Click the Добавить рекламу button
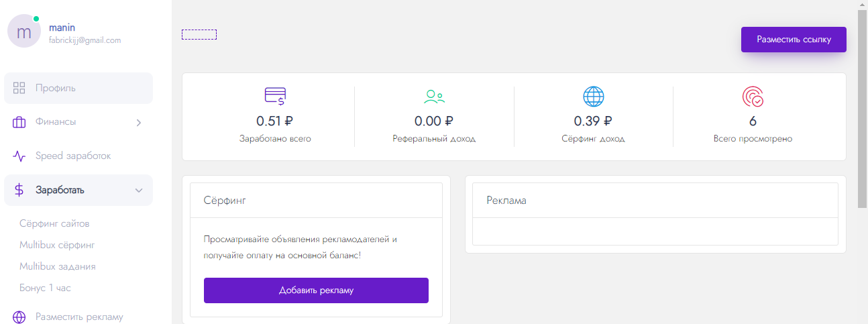Screen dimensions: 868x324 click(316, 290)
